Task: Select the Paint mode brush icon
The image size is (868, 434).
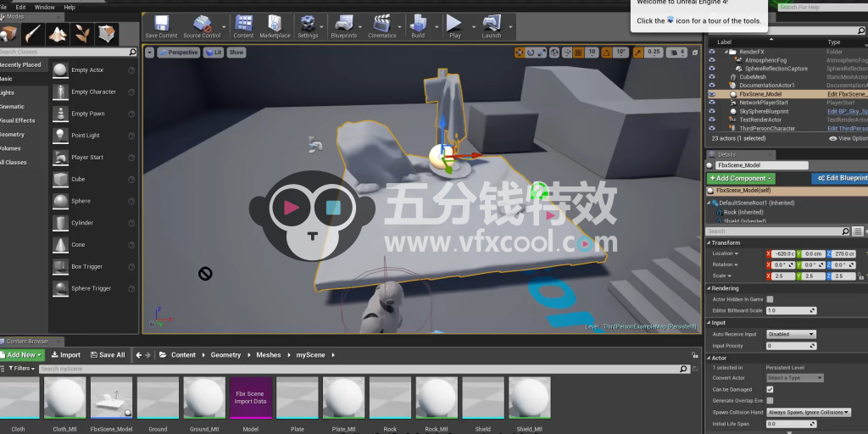Action: click(33, 34)
